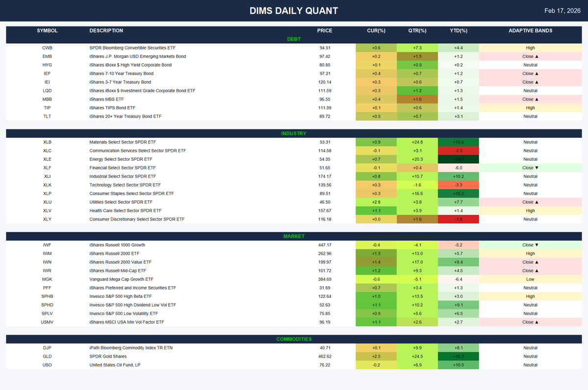Click XLB YTD cell +15.6
The height and width of the screenshot is (390, 588).
pyautogui.click(x=458, y=142)
